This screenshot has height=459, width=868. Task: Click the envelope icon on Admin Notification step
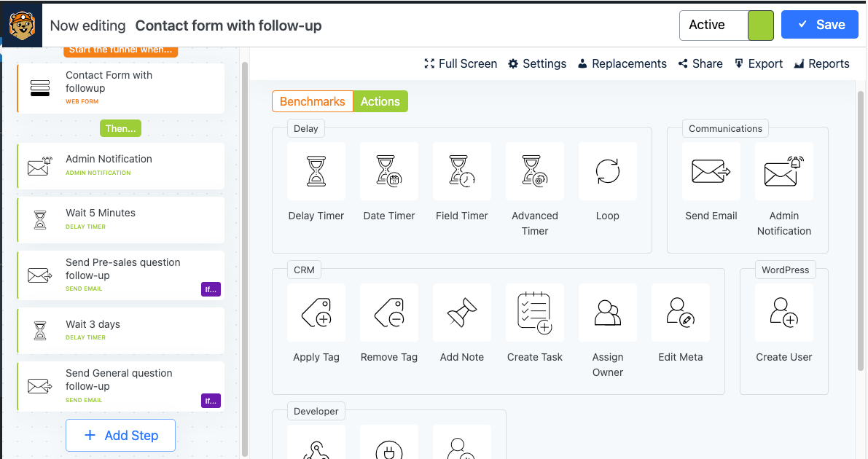(40, 165)
